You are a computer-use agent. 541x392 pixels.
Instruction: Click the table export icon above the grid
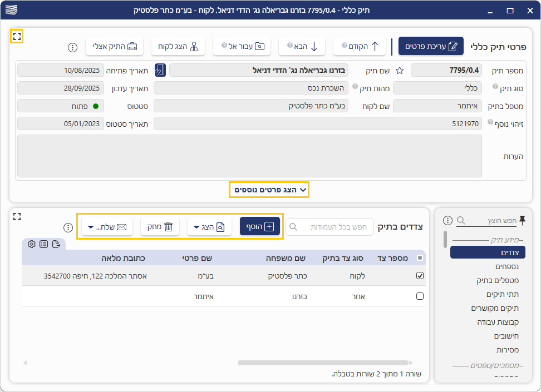click(56, 244)
